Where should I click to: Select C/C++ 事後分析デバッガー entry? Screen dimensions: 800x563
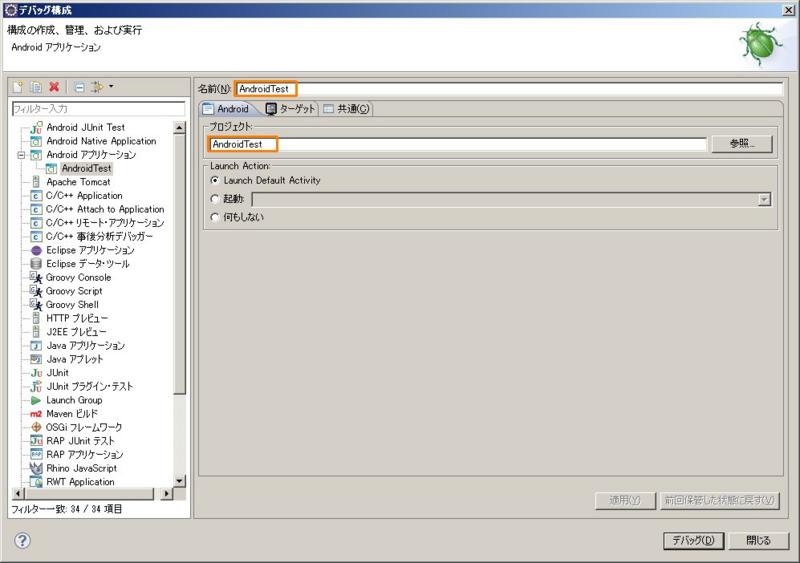99,236
